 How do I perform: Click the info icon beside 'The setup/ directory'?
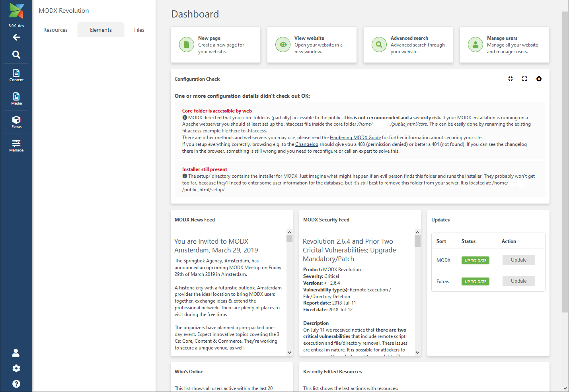[x=185, y=176]
